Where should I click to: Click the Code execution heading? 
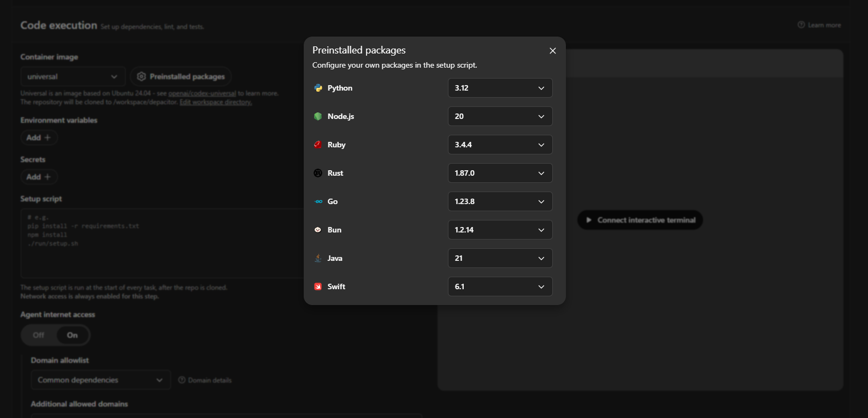[59, 25]
